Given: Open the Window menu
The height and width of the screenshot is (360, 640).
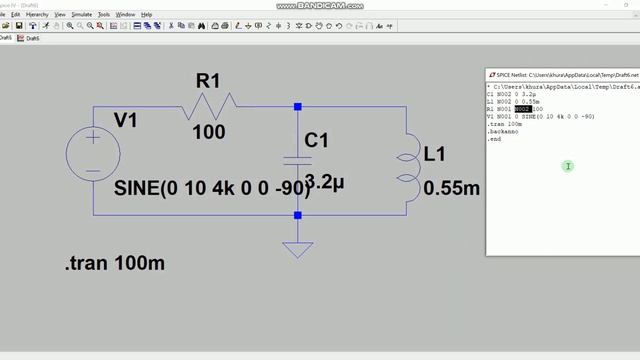Looking at the screenshot, I should [125, 14].
